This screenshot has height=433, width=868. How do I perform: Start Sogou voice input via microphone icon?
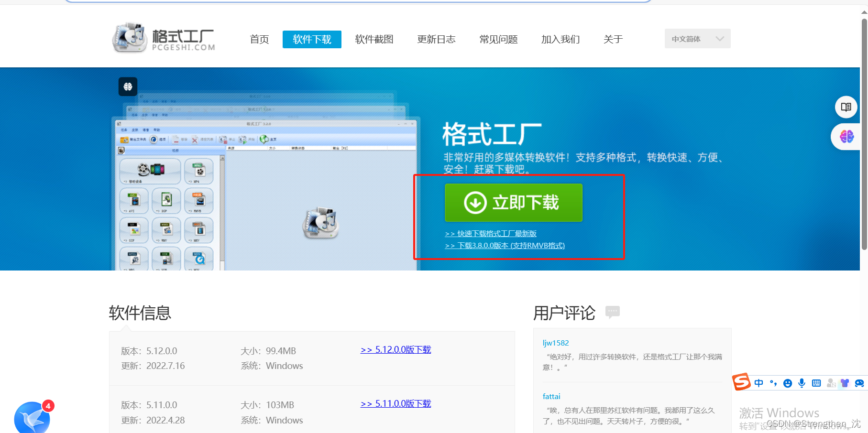click(x=802, y=383)
